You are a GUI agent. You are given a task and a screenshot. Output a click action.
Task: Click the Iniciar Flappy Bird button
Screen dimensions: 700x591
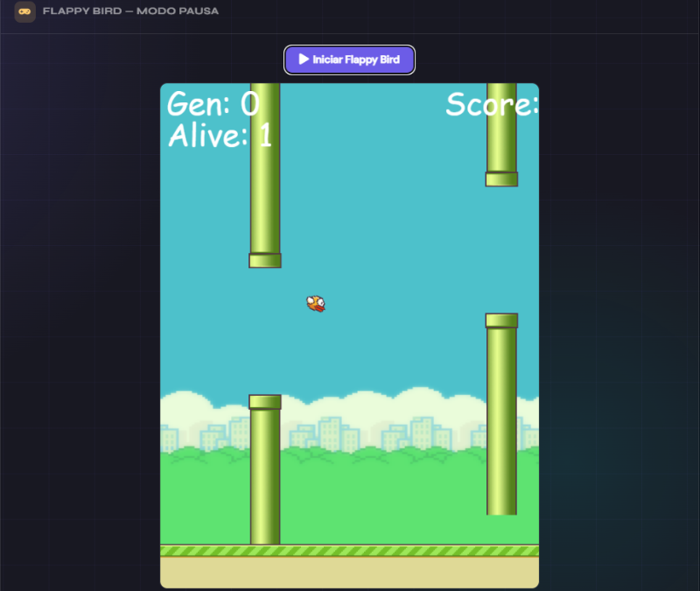(x=349, y=60)
